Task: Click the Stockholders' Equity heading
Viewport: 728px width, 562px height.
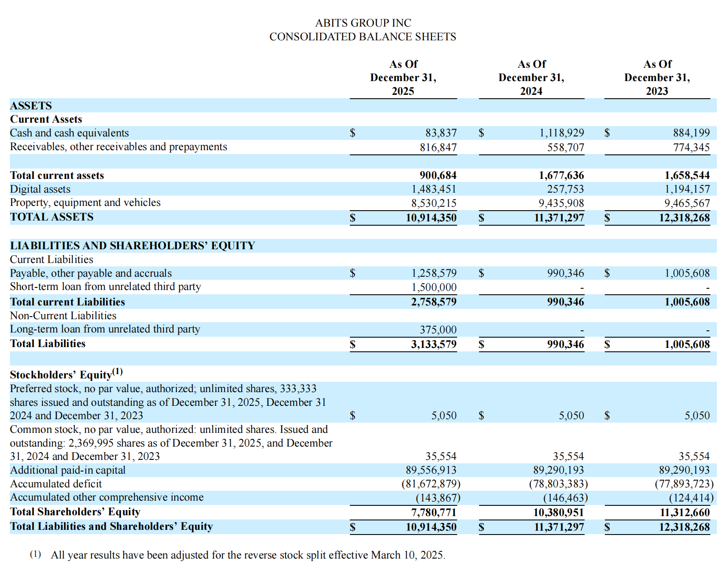Action: [66, 374]
